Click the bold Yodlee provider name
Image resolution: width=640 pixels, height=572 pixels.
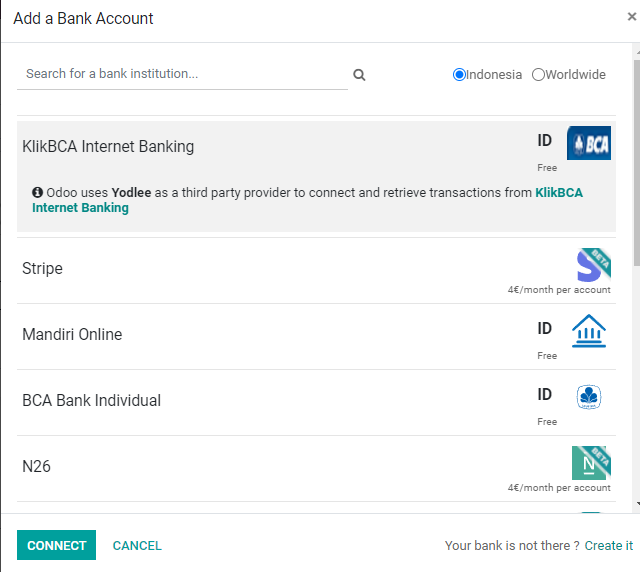(x=131, y=193)
